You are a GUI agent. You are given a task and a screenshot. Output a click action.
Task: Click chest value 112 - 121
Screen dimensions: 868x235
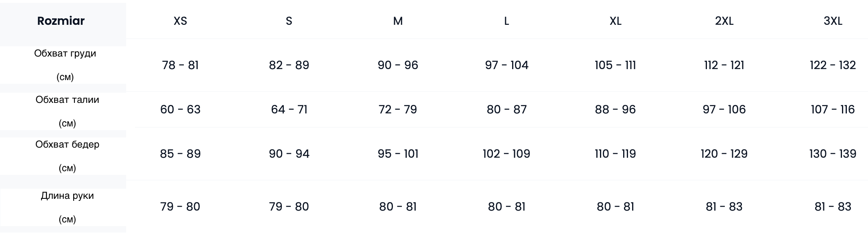pyautogui.click(x=724, y=65)
